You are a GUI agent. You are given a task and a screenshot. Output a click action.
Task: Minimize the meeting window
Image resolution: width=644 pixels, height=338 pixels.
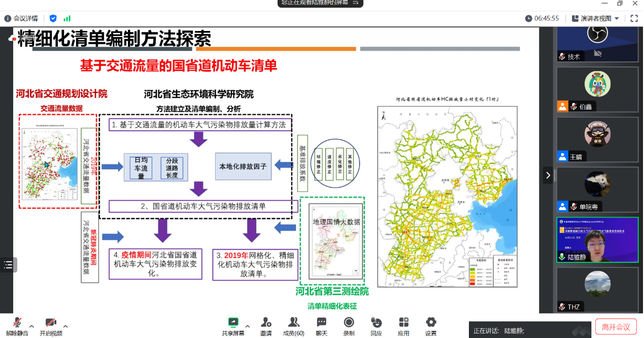pos(605,3)
